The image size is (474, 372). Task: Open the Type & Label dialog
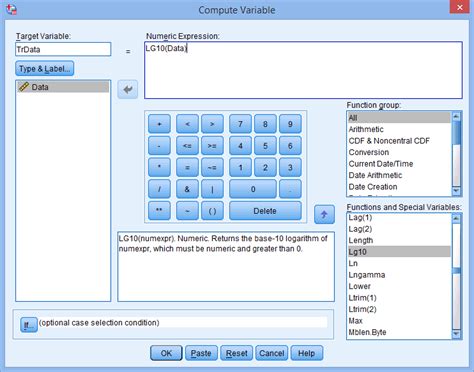tap(44, 69)
